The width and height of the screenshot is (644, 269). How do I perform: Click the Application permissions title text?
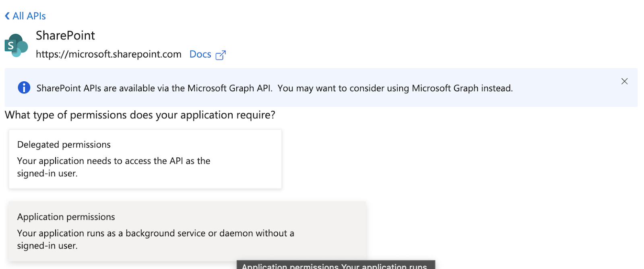click(x=66, y=217)
